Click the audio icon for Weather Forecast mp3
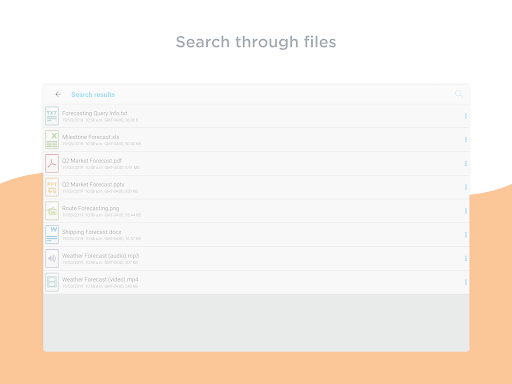 click(x=52, y=258)
